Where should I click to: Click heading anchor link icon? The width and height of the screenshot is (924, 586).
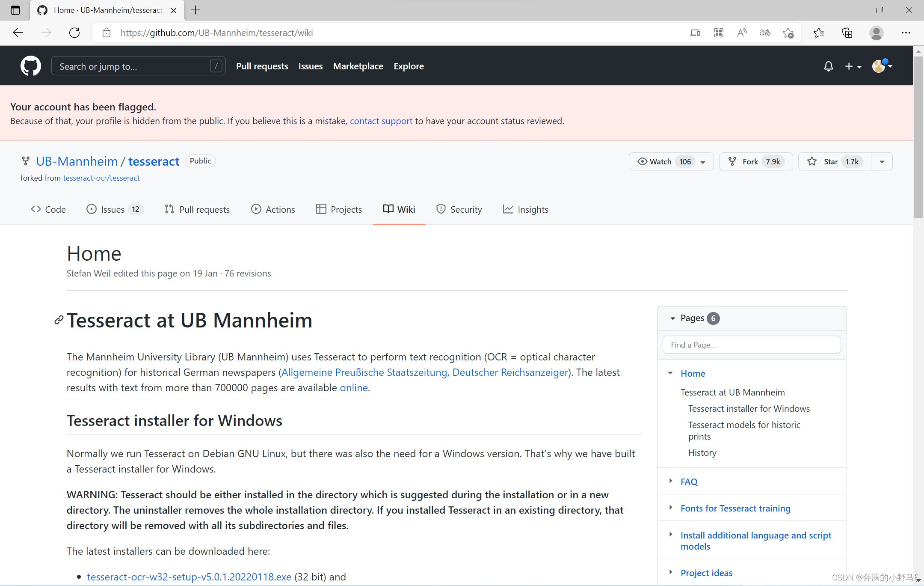coord(59,320)
